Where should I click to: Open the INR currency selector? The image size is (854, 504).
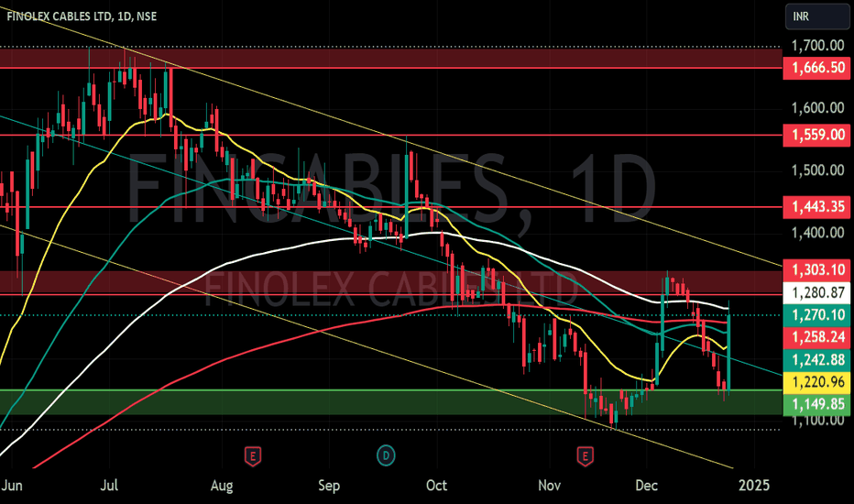click(817, 16)
